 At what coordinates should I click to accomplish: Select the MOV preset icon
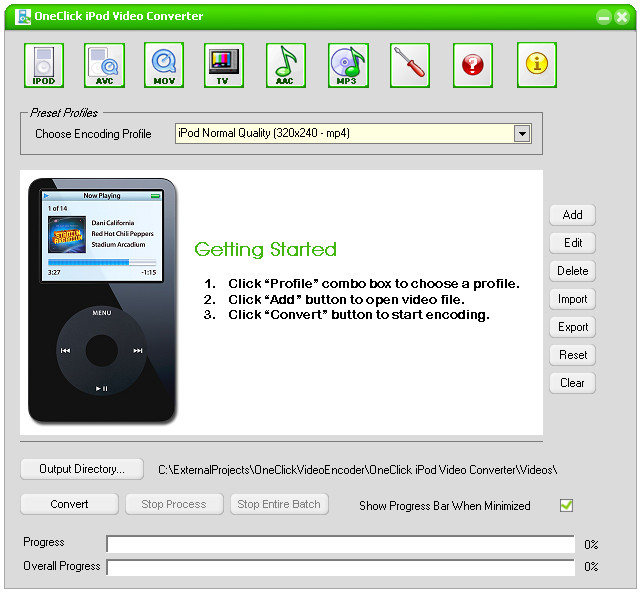pyautogui.click(x=164, y=65)
